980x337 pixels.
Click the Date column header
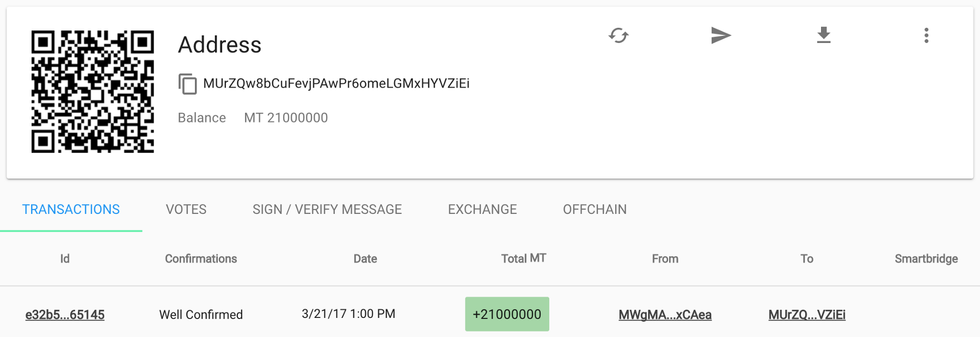(x=365, y=259)
